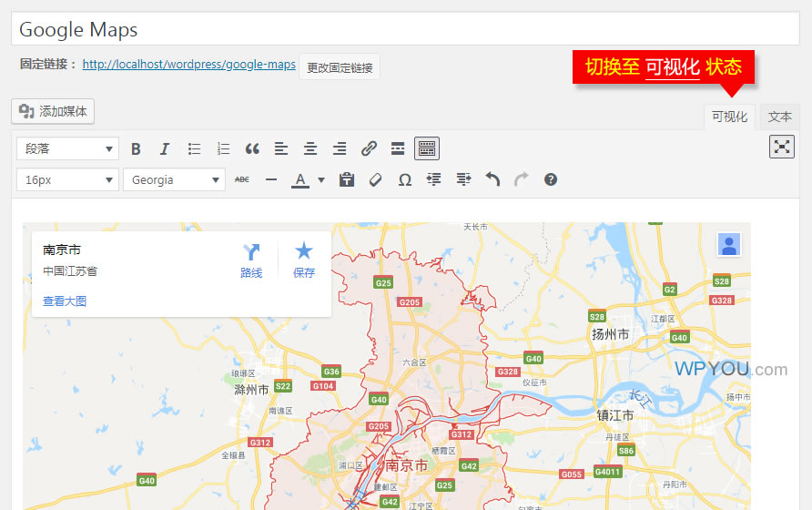The width and height of the screenshot is (812, 510).
Task: Insert Read More tag
Action: coord(398,149)
